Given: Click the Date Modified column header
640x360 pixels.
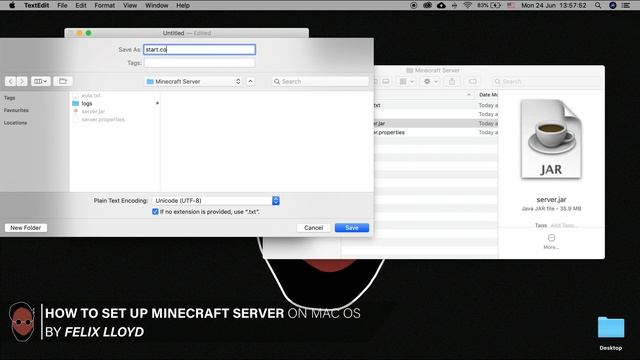Looking at the screenshot, I should pyautogui.click(x=488, y=95).
